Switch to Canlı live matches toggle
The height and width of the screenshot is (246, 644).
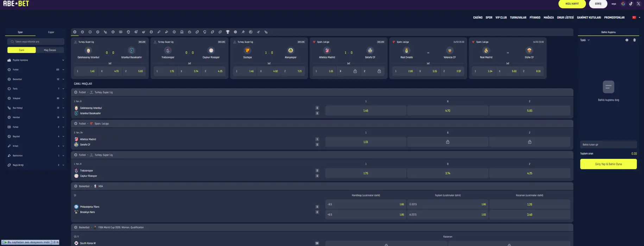(x=21, y=50)
